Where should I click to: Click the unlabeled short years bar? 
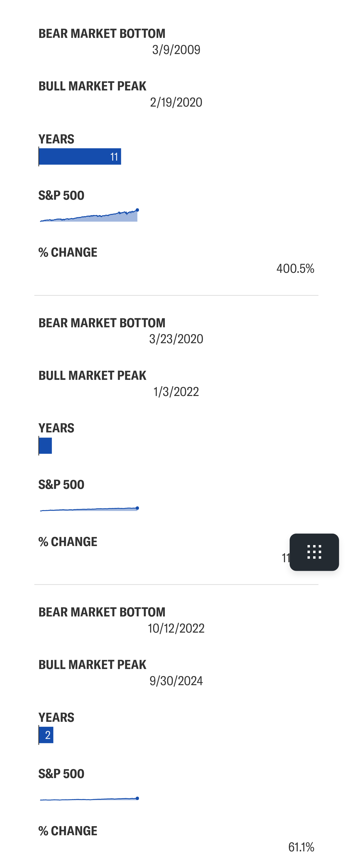(45, 445)
